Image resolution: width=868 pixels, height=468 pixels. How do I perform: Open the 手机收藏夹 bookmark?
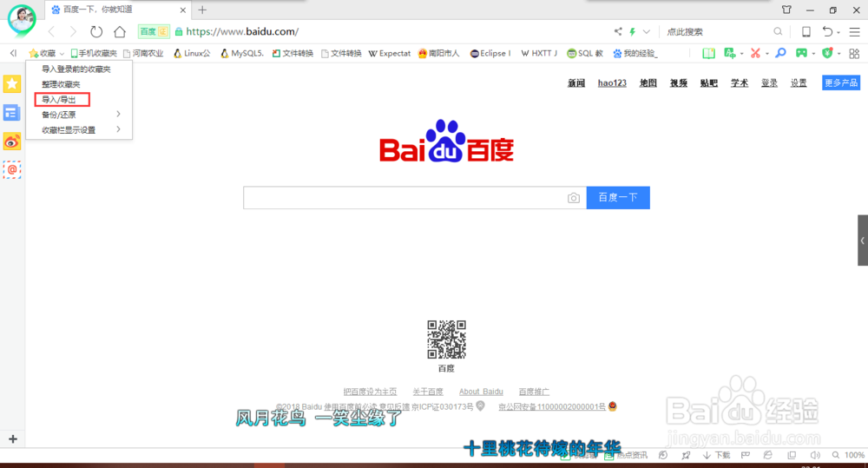pos(94,53)
